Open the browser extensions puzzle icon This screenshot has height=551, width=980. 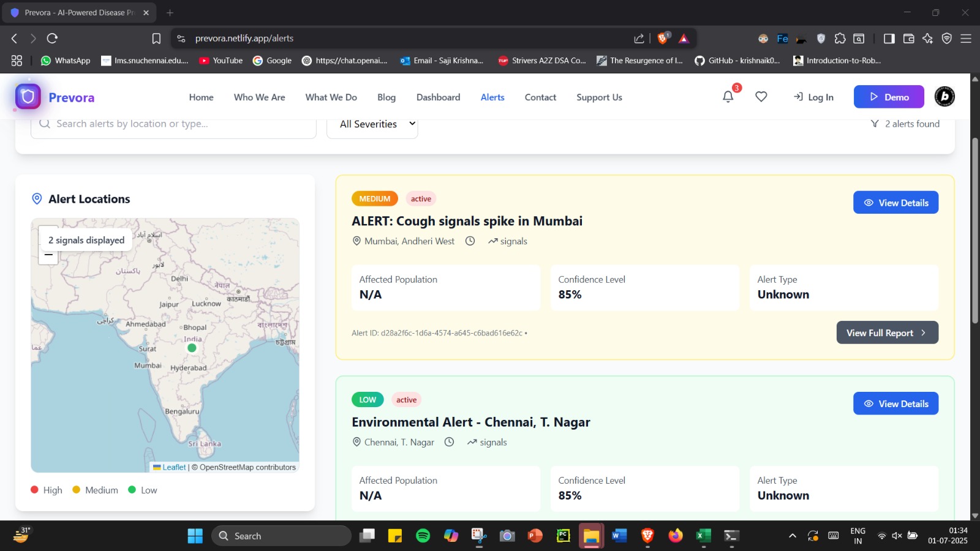pyautogui.click(x=840, y=39)
